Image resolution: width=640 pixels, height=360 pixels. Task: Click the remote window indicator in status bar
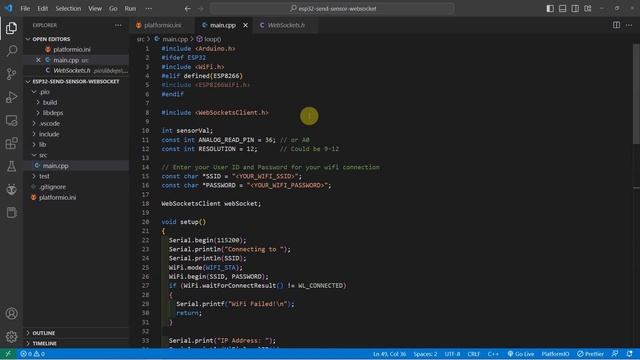pos(8,354)
